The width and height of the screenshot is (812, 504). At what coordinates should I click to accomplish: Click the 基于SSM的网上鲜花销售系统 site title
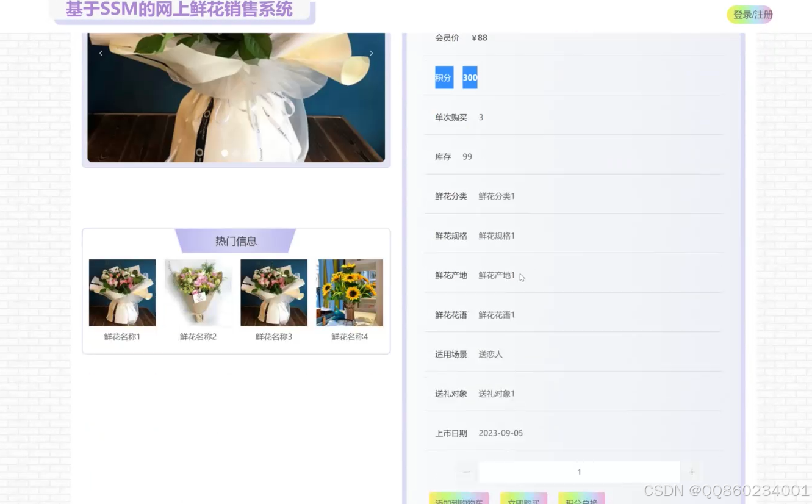(x=180, y=9)
